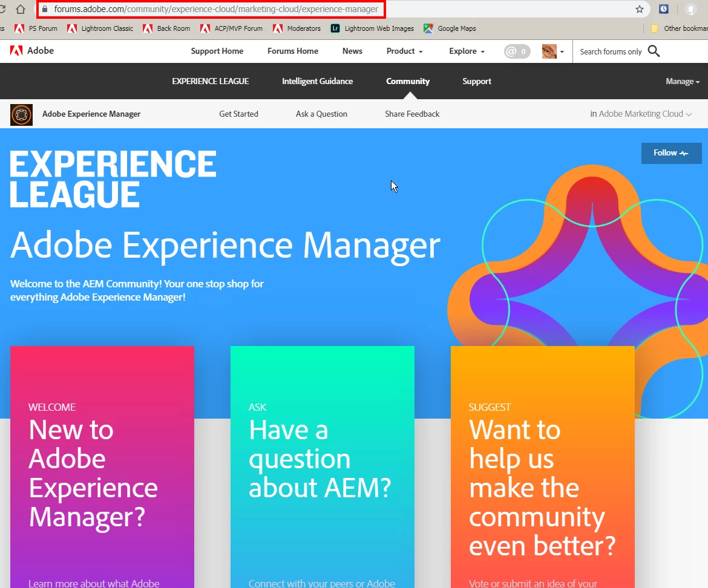Image resolution: width=708 pixels, height=588 pixels.
Task: Open the Get Started link
Action: tap(239, 114)
